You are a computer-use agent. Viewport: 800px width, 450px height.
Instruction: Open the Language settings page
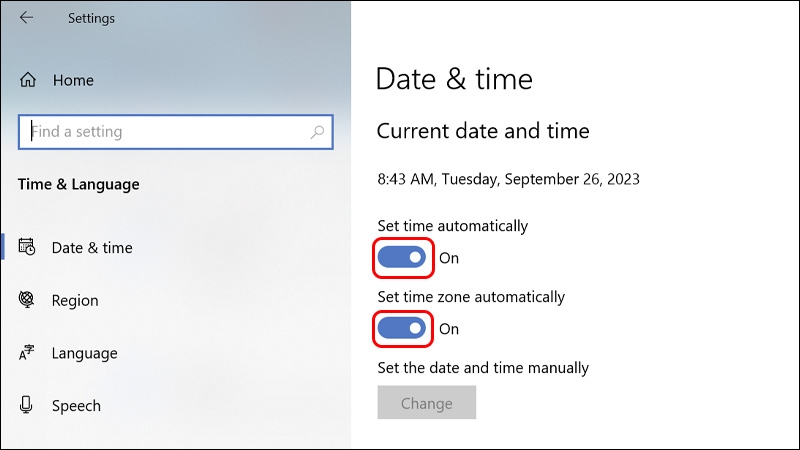pos(84,353)
